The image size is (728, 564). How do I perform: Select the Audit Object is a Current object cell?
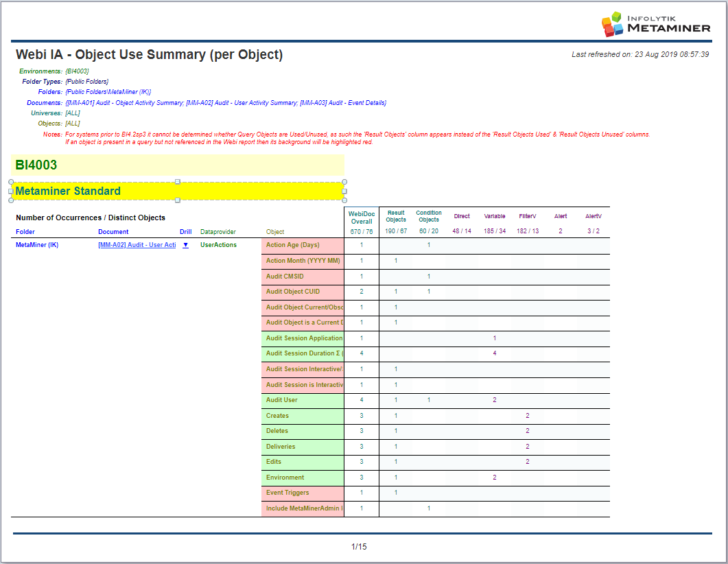pyautogui.click(x=303, y=323)
